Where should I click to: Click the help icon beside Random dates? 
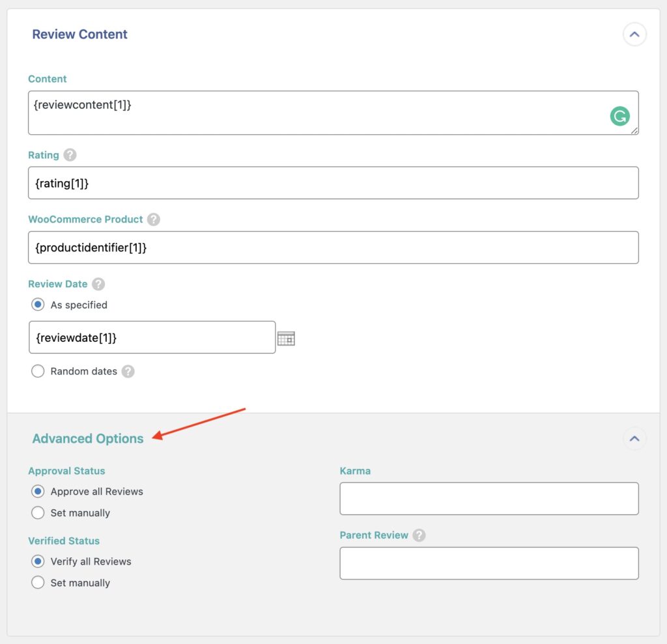[x=128, y=371]
